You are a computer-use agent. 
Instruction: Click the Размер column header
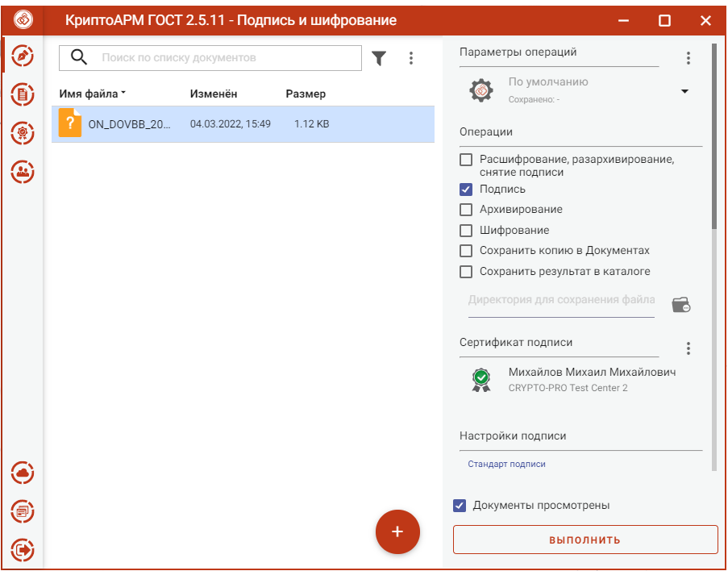tap(306, 94)
